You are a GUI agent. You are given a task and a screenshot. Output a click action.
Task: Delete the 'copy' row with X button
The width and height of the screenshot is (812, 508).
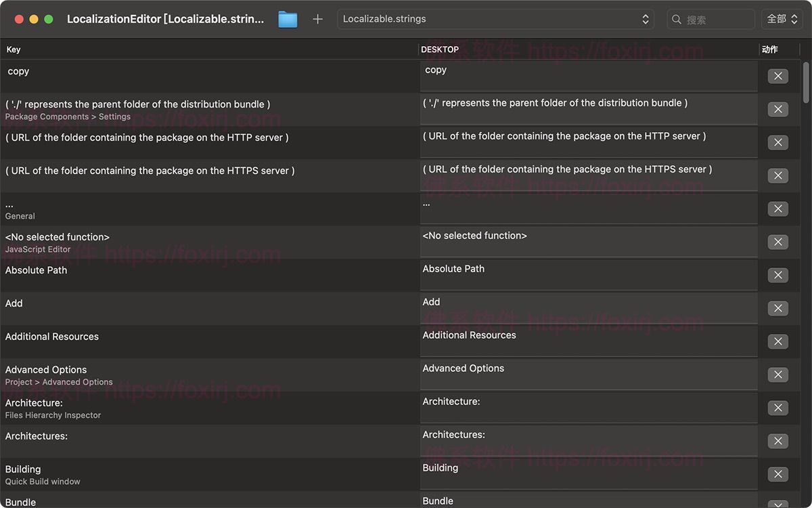pos(777,76)
